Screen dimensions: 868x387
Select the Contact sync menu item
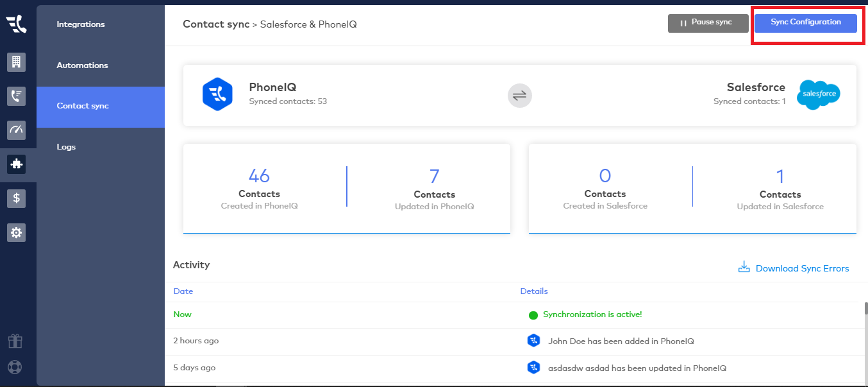83,106
